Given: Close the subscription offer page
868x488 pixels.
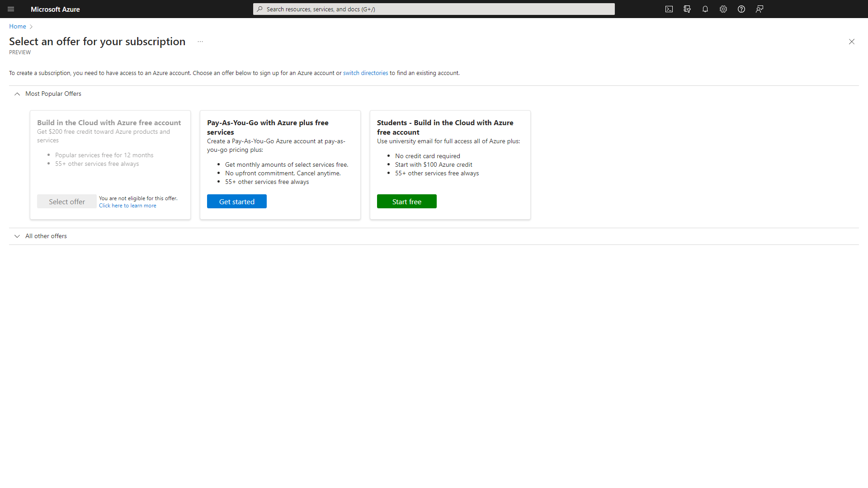Looking at the screenshot, I should [x=852, y=41].
